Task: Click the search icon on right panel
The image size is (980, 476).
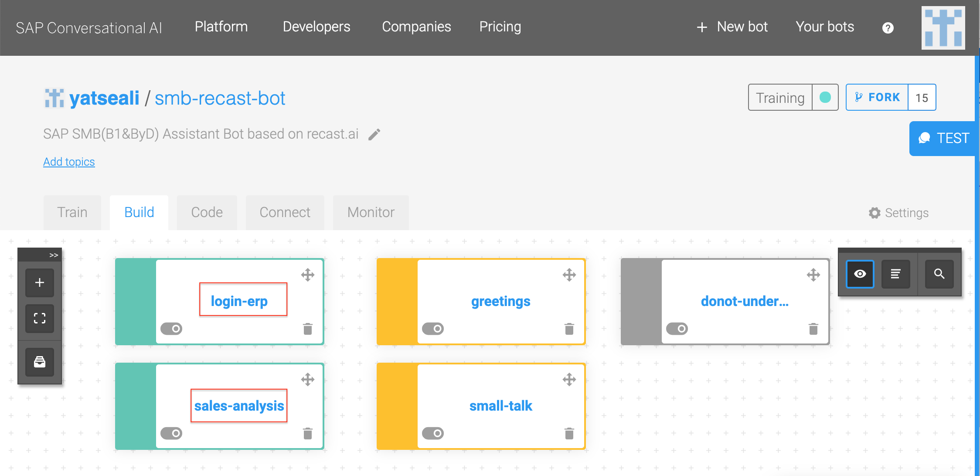Action: tap(941, 274)
